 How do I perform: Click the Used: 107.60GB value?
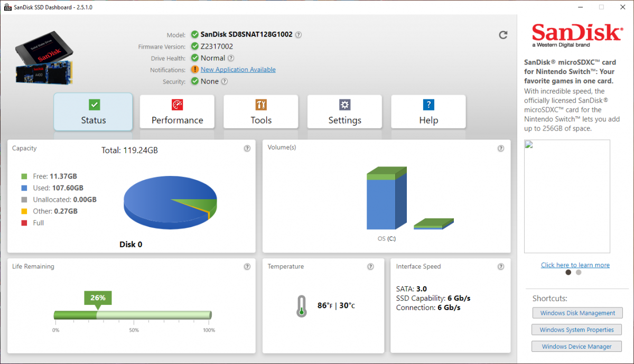point(67,188)
